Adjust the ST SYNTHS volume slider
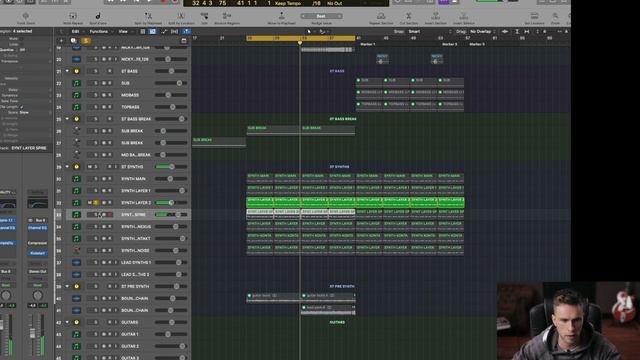 [x=171, y=167]
